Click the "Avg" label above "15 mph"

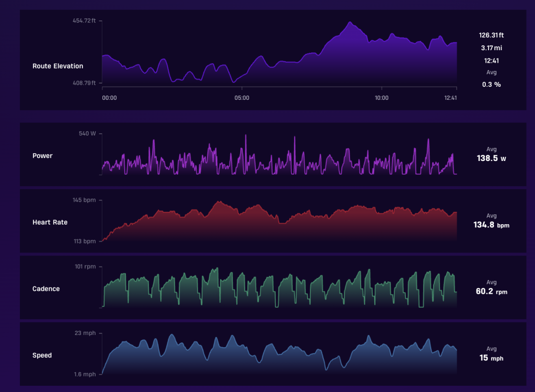click(491, 349)
